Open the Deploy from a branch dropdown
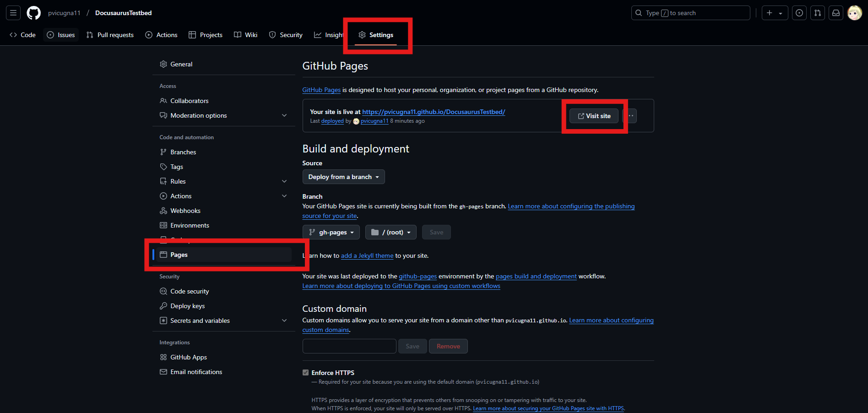 [x=343, y=177]
